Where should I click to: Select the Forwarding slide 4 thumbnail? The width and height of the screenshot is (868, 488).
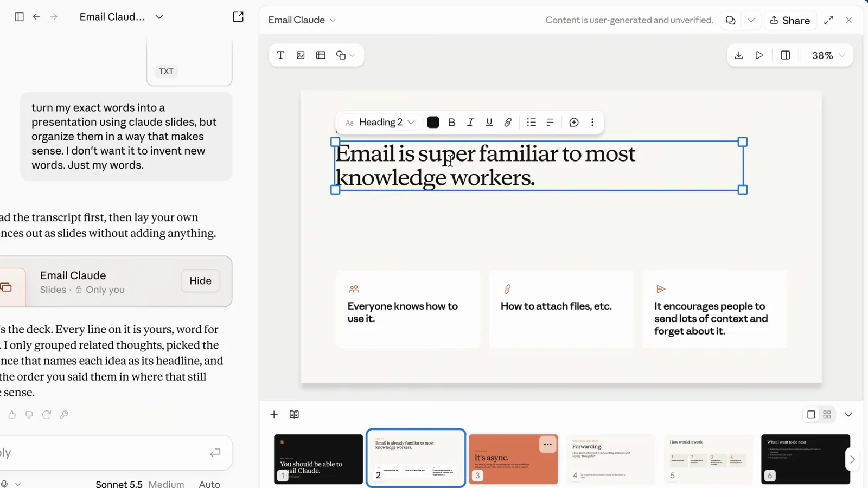pyautogui.click(x=611, y=459)
